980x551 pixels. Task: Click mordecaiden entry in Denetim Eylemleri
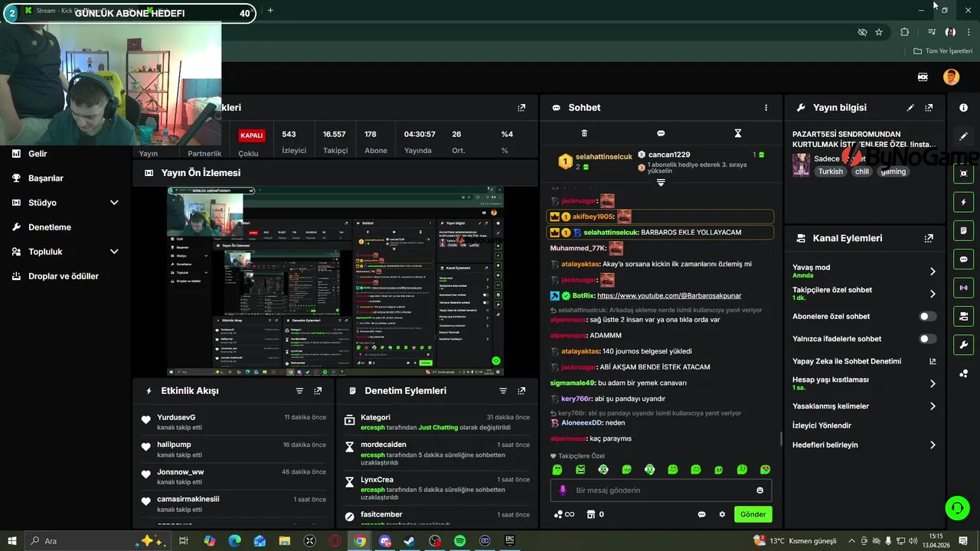[x=383, y=445]
